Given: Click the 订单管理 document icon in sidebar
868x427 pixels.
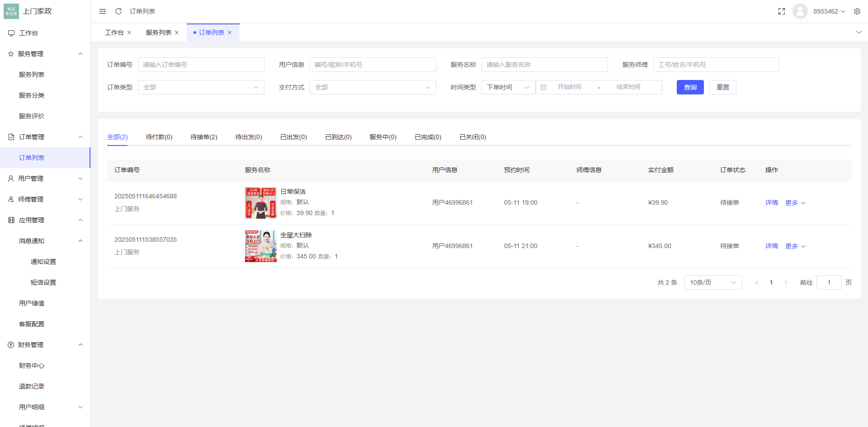Looking at the screenshot, I should click(11, 136).
